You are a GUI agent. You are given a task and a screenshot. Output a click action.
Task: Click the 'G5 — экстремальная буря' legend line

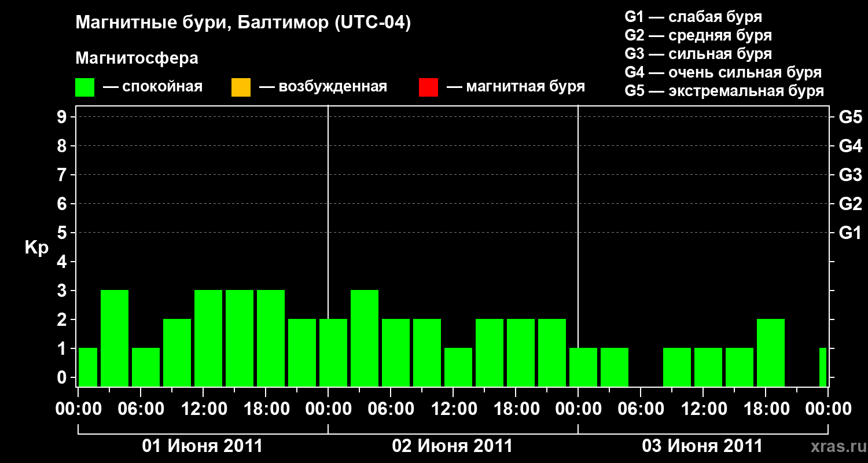click(724, 91)
